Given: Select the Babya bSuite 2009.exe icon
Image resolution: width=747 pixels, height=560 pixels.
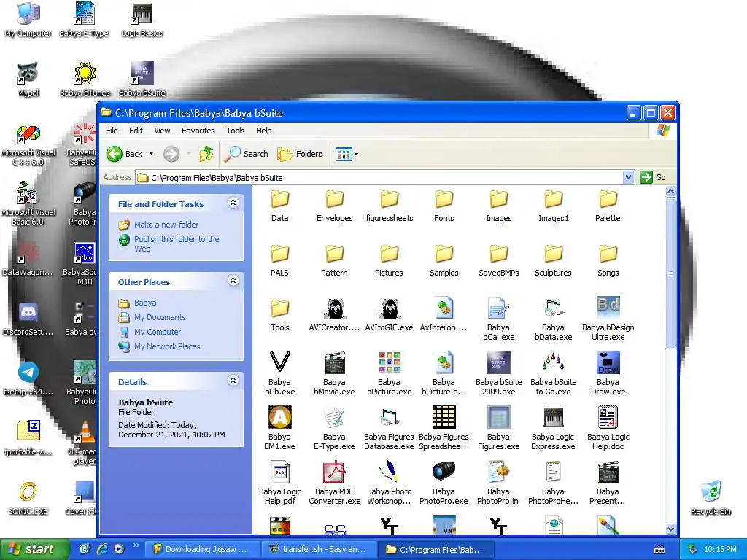Looking at the screenshot, I should 499,363.
